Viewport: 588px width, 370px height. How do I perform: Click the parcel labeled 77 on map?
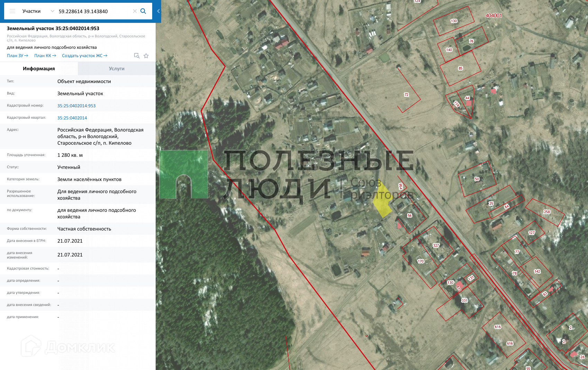pos(517,252)
